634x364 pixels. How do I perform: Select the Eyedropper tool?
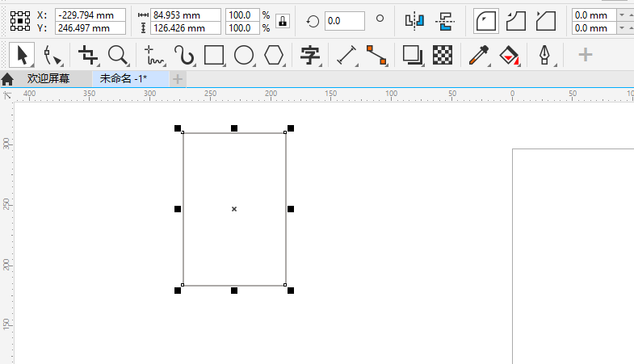[479, 55]
